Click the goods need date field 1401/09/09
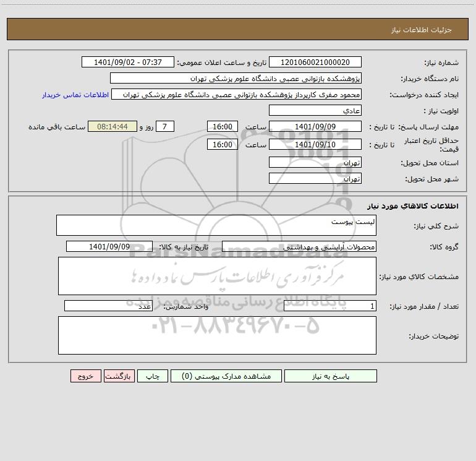This screenshot has height=461, width=476. click(x=109, y=246)
